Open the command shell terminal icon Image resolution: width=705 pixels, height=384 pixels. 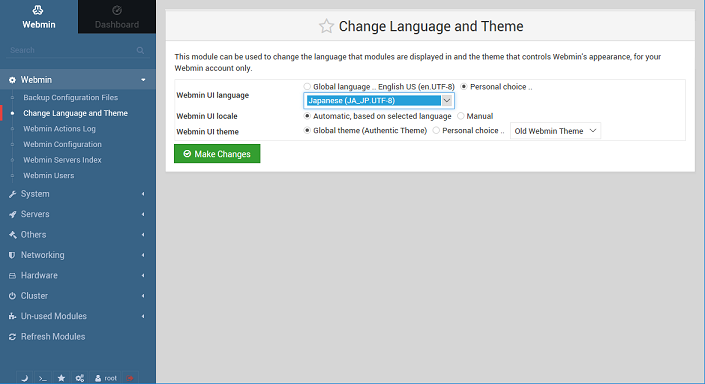coord(43,378)
